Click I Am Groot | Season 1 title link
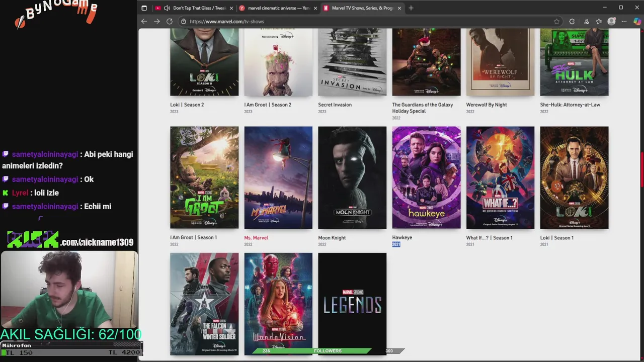The height and width of the screenshot is (362, 644). coord(194,237)
